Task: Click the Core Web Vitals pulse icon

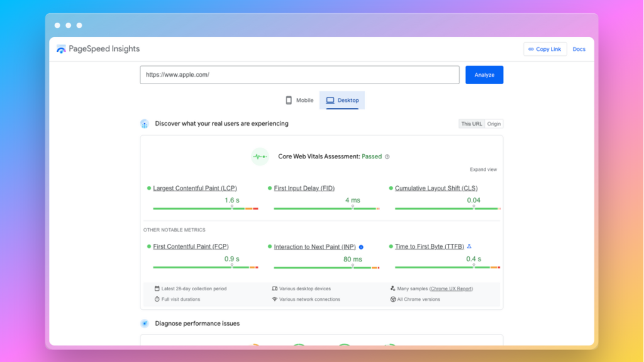Action: (260, 156)
